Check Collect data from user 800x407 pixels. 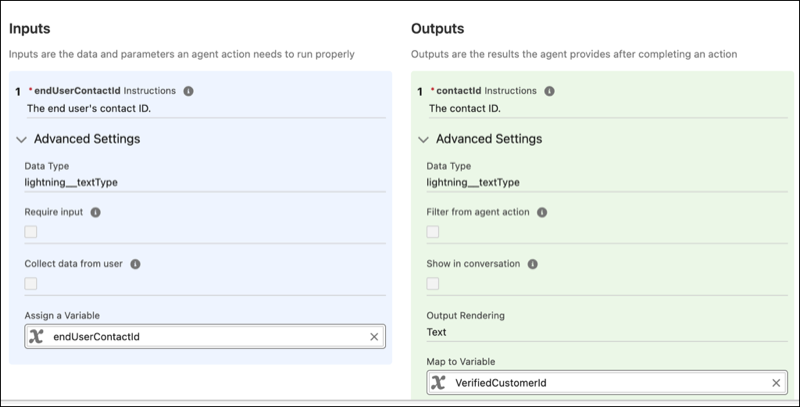click(31, 284)
